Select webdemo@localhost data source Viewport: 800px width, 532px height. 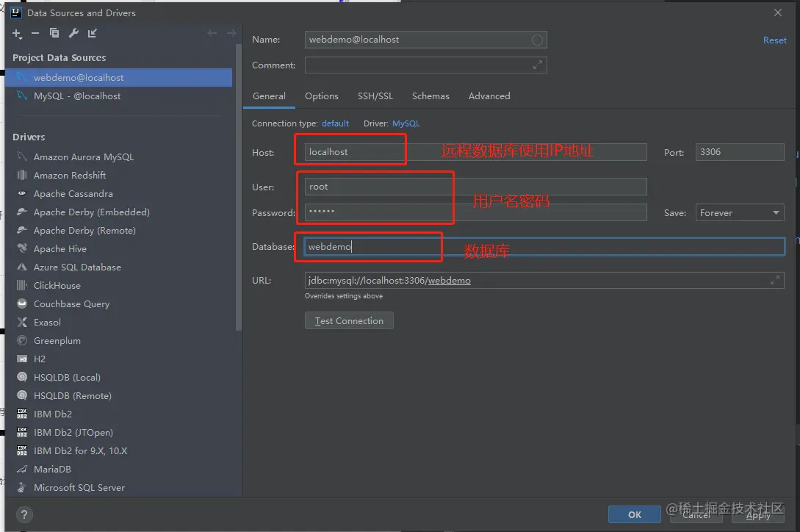pos(118,78)
